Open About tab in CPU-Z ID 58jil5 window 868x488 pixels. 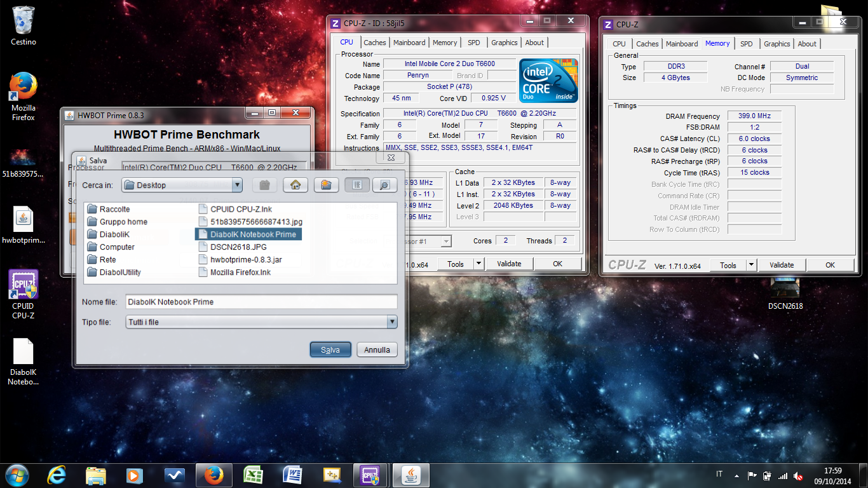pos(534,43)
